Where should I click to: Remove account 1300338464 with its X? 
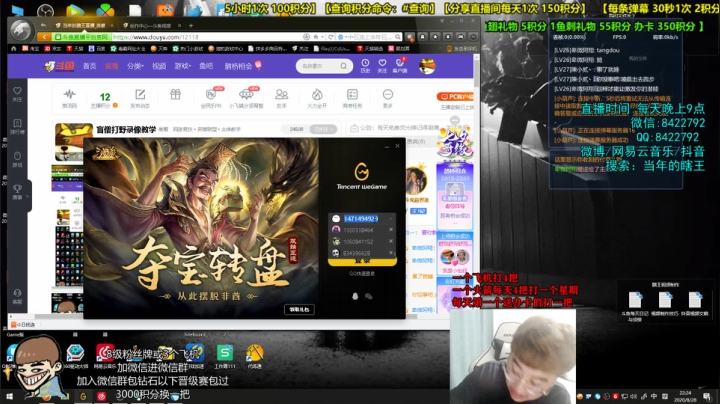click(x=391, y=230)
